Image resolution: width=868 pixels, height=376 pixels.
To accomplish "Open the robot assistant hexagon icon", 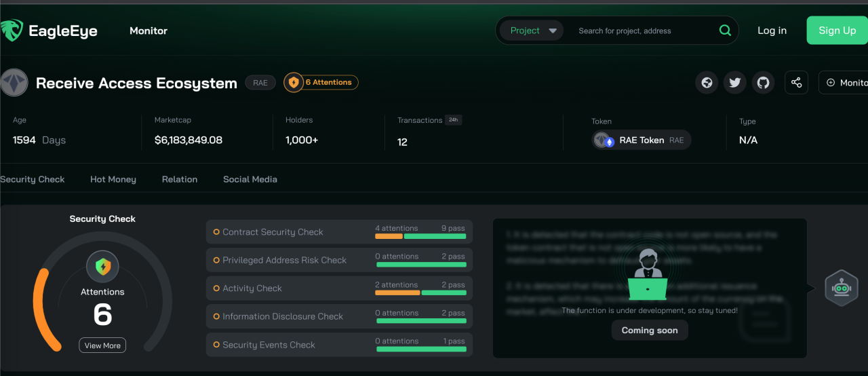I will [x=842, y=288].
